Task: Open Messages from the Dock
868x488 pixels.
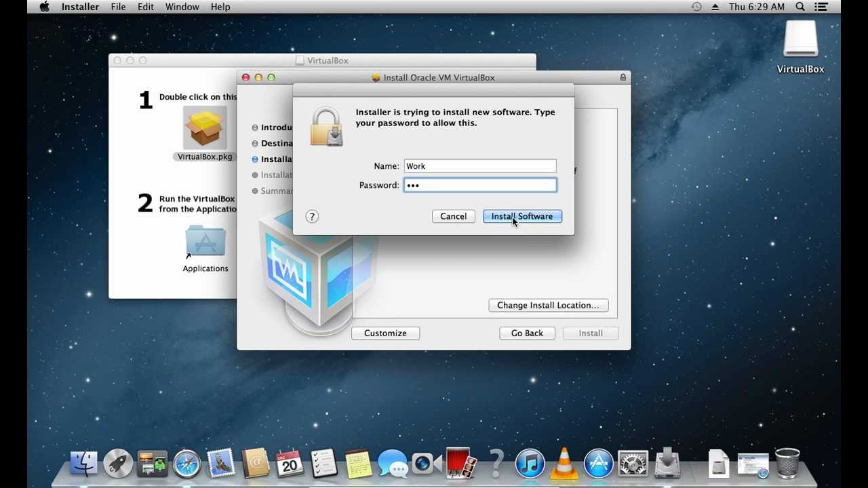Action: point(393,464)
